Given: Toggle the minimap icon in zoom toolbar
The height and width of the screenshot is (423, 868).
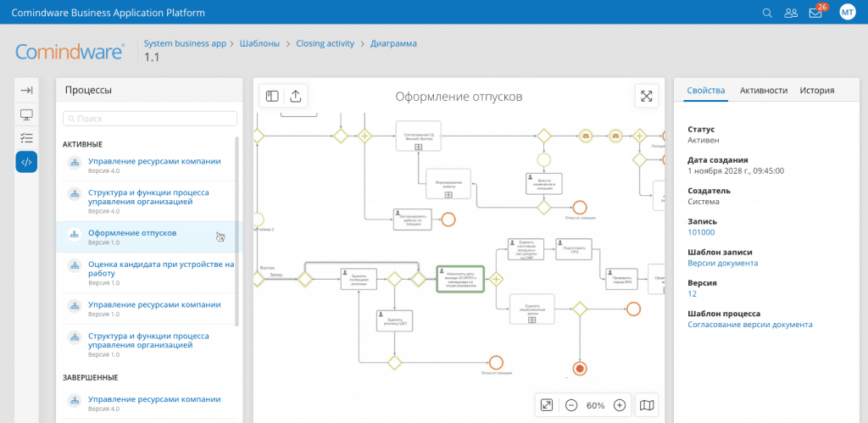Looking at the screenshot, I should (647, 405).
